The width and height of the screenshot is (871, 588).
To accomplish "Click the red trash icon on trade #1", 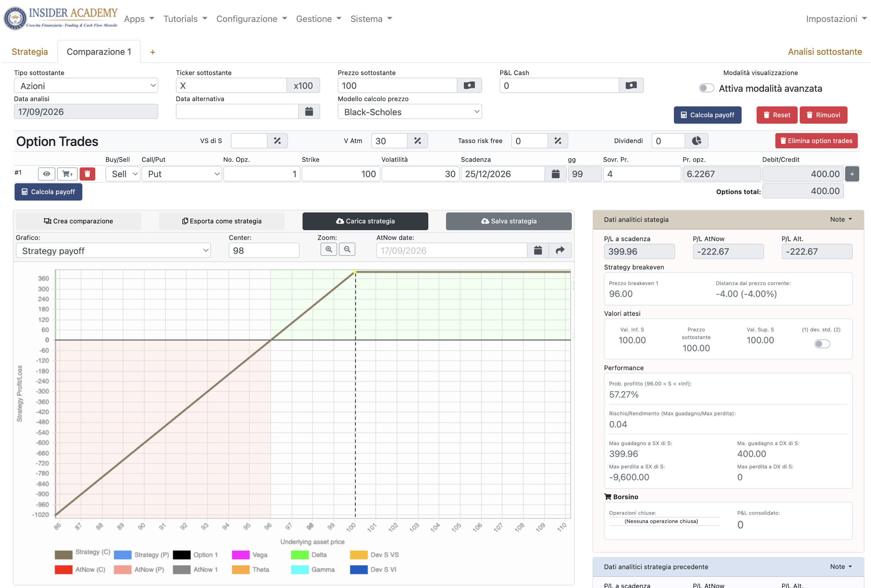I will 87,174.
